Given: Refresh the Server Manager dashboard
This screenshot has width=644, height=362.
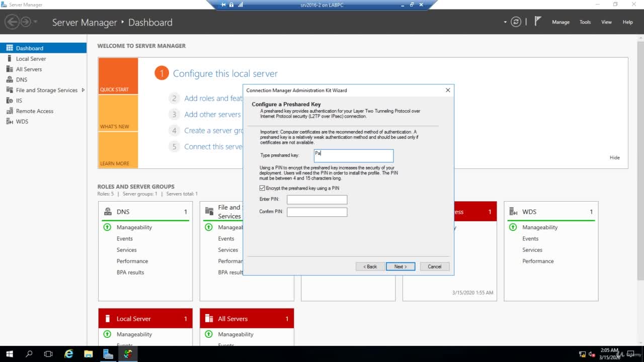Looking at the screenshot, I should 516,22.
